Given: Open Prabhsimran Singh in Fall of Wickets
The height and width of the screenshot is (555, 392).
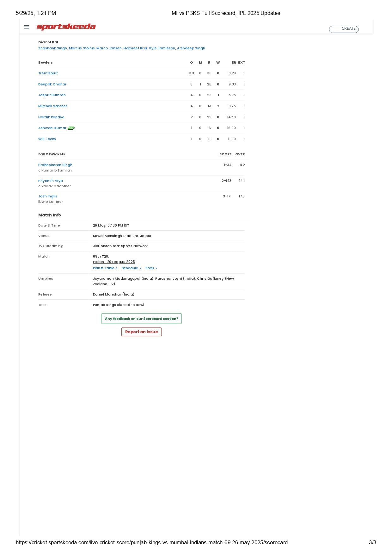Looking at the screenshot, I should [55, 165].
